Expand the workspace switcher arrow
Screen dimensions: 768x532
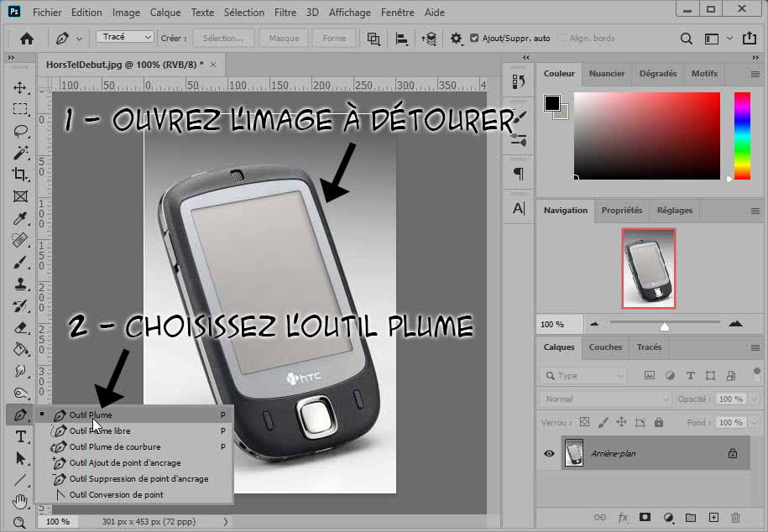click(729, 39)
